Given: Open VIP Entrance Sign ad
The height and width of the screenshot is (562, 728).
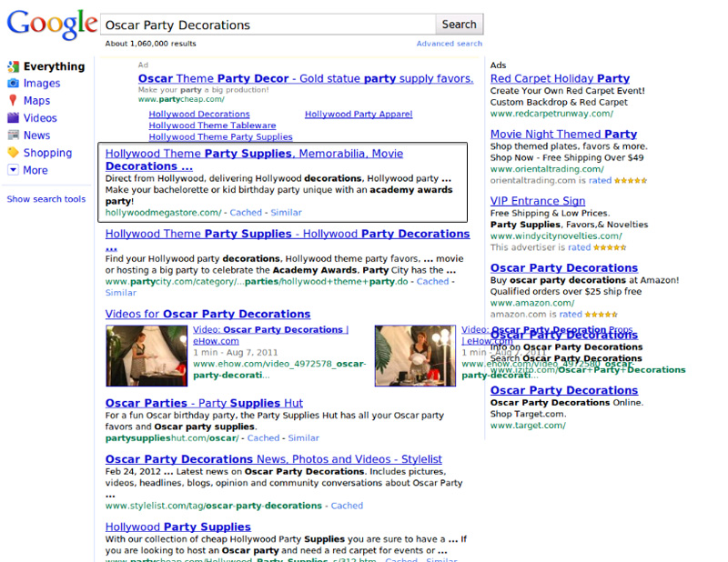Looking at the screenshot, I should tap(538, 201).
